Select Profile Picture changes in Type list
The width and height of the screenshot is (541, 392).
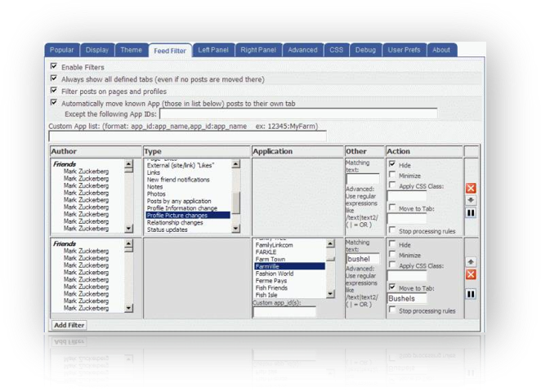click(188, 215)
